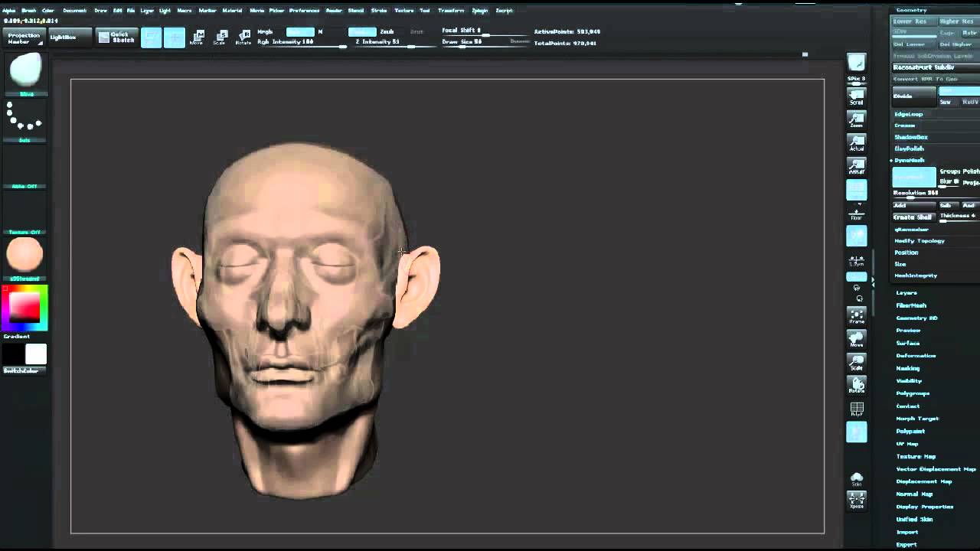Click the Rotate view icon in right shelf
The width and height of the screenshot is (980, 551).
(x=857, y=385)
